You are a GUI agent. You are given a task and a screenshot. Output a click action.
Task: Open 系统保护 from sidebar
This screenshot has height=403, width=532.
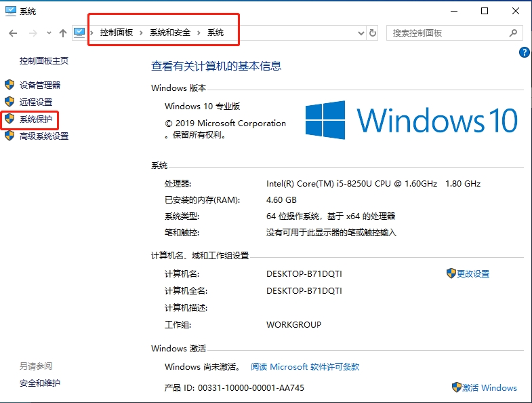click(36, 119)
